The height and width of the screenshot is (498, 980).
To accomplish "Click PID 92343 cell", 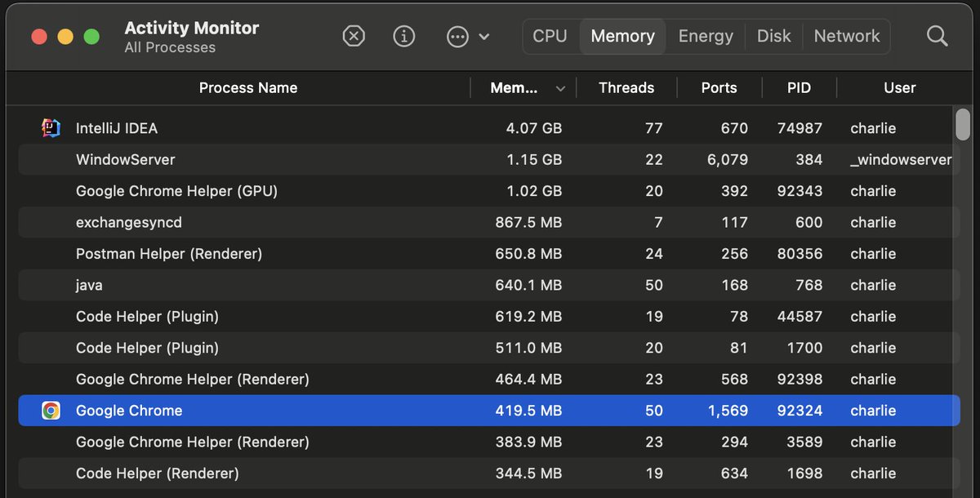I will 800,191.
